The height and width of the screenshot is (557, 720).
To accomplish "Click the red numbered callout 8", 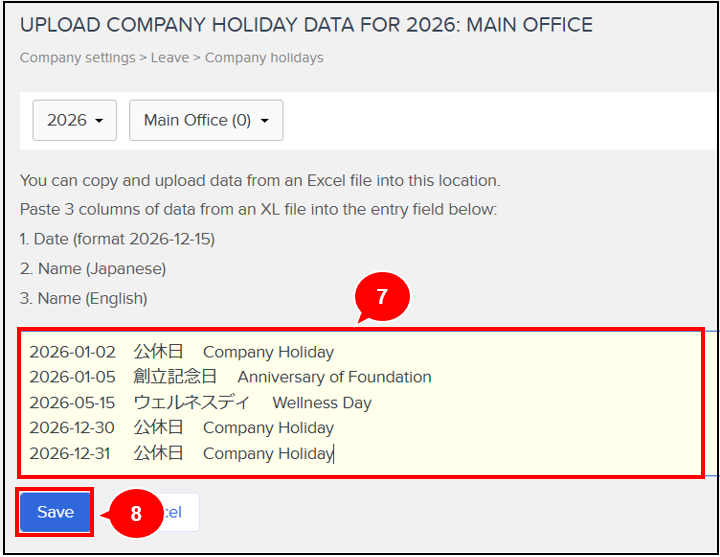I will point(136,513).
